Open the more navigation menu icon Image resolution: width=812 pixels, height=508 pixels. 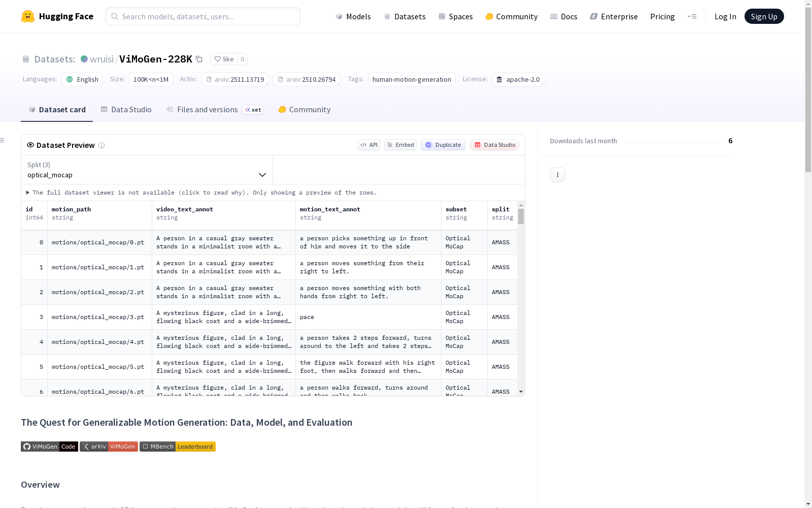(692, 16)
